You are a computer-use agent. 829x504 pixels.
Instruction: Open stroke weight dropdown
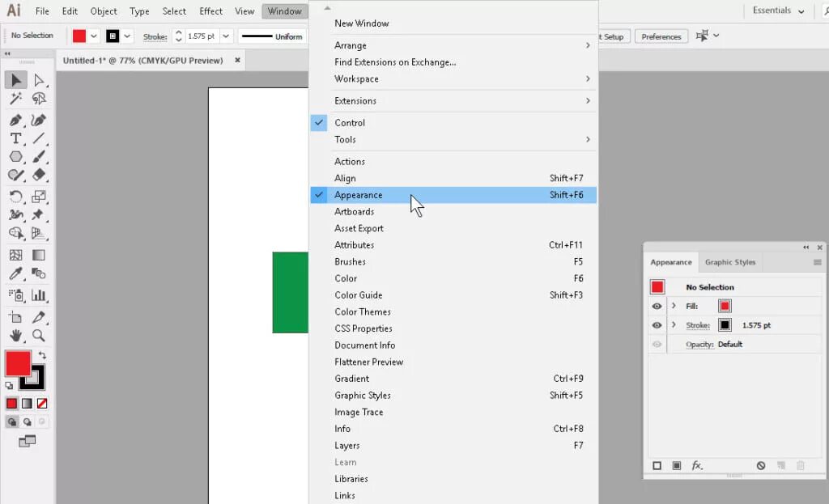tap(226, 36)
